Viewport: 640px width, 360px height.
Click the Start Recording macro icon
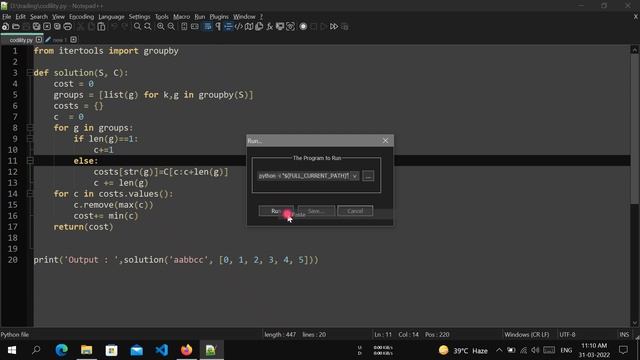pyautogui.click(x=303, y=27)
